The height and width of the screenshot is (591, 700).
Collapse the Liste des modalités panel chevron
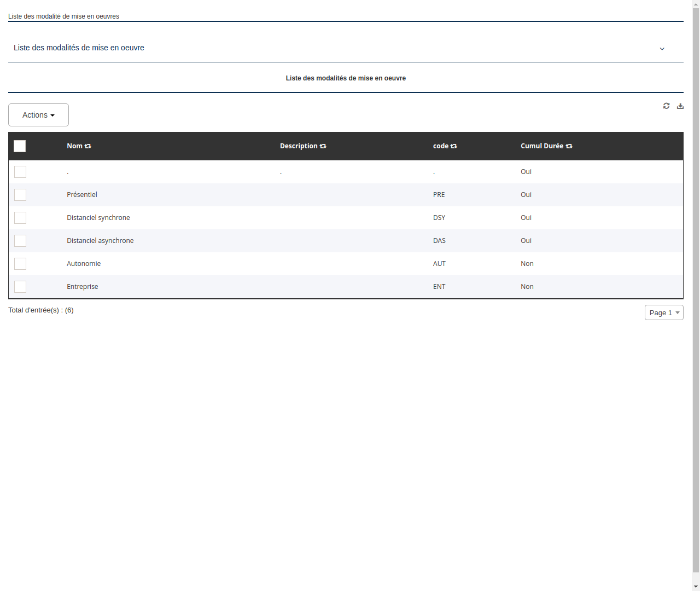[x=662, y=49]
